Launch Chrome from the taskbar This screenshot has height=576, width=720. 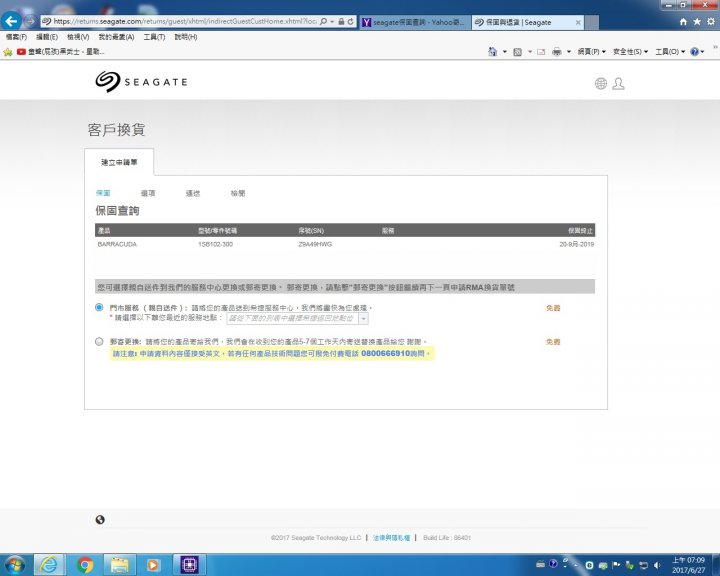point(85,565)
